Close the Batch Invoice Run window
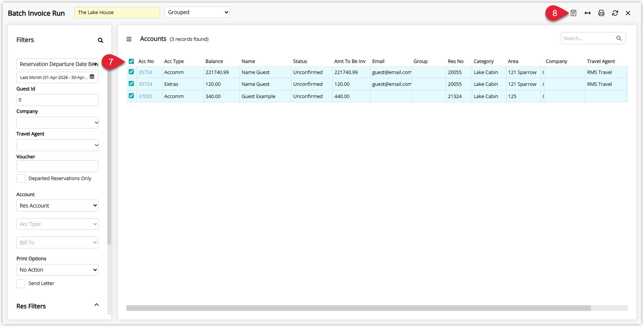 (628, 13)
